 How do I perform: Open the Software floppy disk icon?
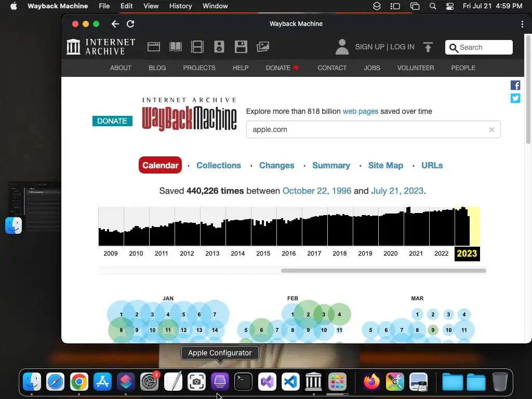click(241, 47)
